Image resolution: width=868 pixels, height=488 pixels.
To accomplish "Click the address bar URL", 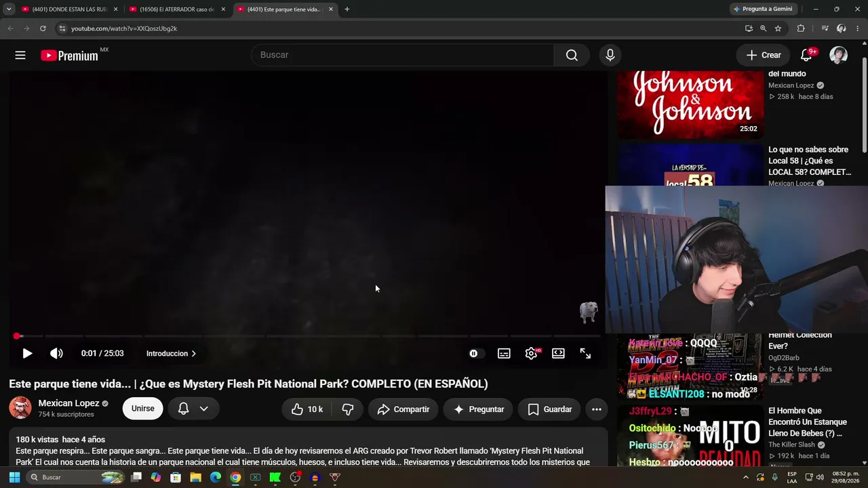I will click(124, 28).
